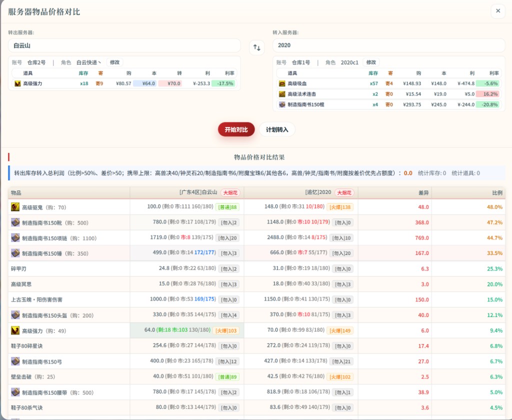Click the 48.0% ratio in 高级驱鬼 row
Viewport: 512px width, 420px height.
(494, 207)
